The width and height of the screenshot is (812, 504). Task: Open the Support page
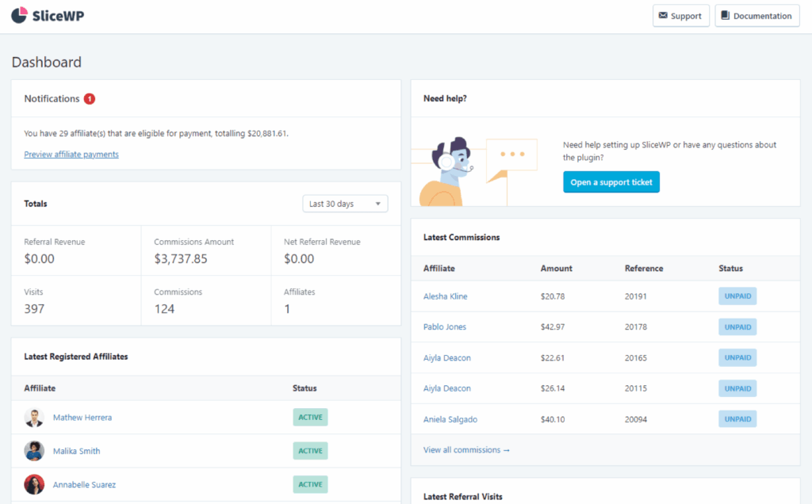click(680, 15)
